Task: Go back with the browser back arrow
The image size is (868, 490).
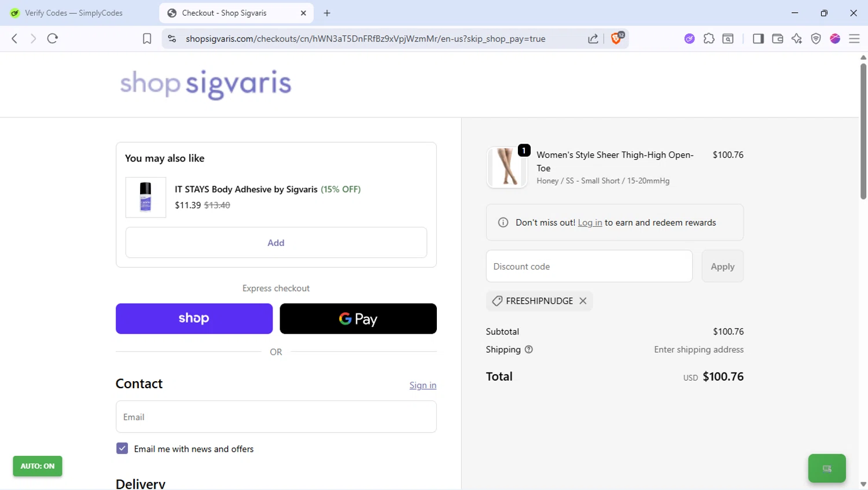Action: tap(14, 39)
